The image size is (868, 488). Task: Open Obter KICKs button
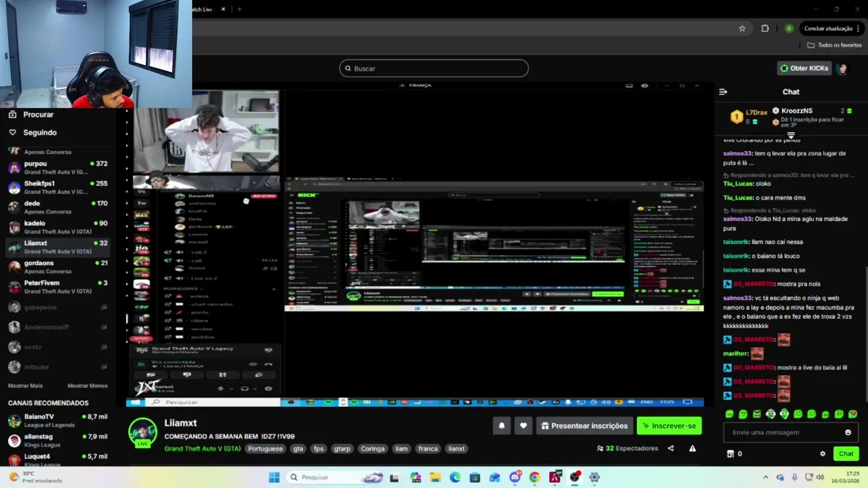tap(804, 68)
